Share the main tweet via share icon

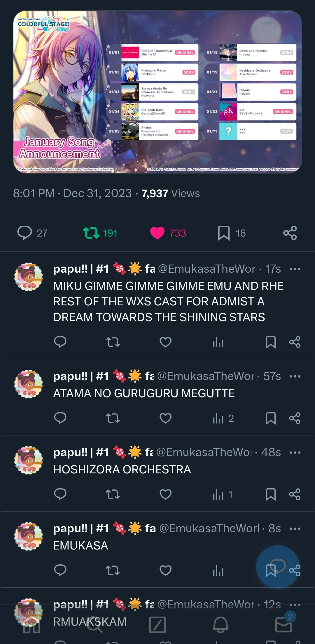point(290,233)
